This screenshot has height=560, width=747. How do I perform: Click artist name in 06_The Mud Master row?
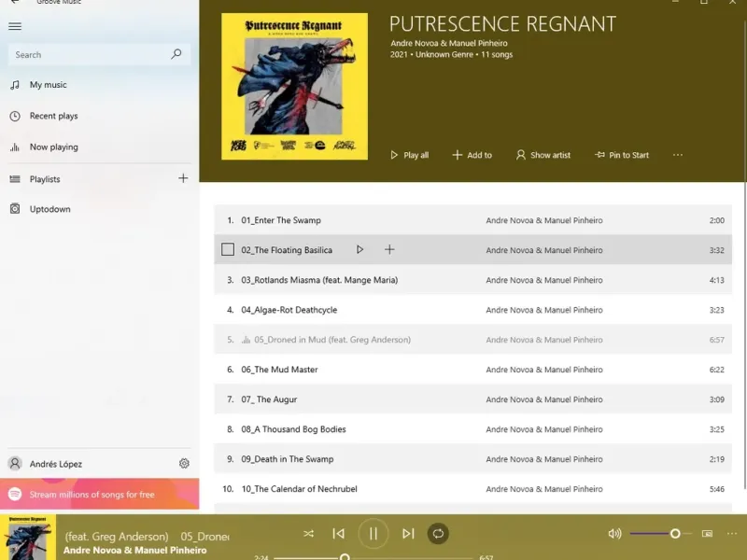coord(544,370)
